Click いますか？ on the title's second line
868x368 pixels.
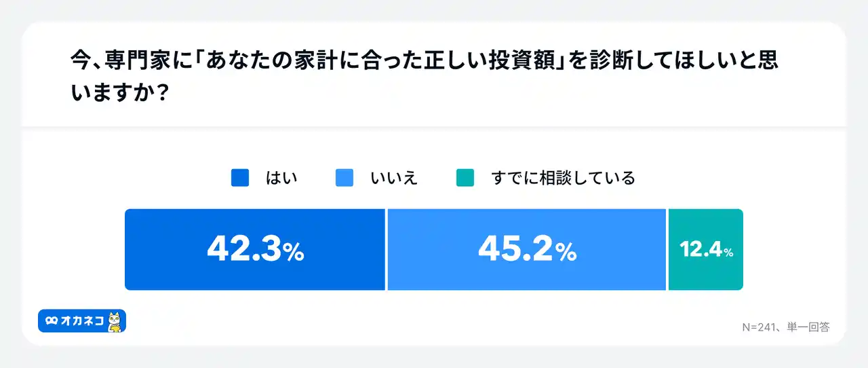pos(120,93)
